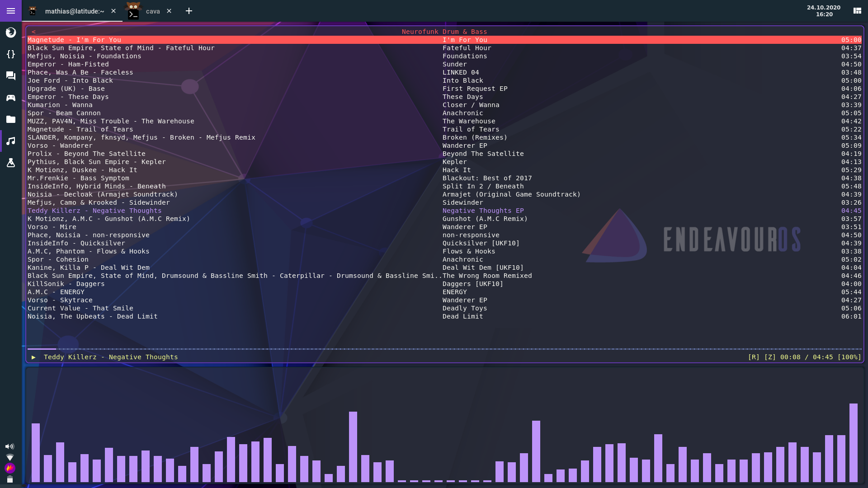Select Teddy Killerz - Negative Thoughts in the playlist

tap(94, 211)
